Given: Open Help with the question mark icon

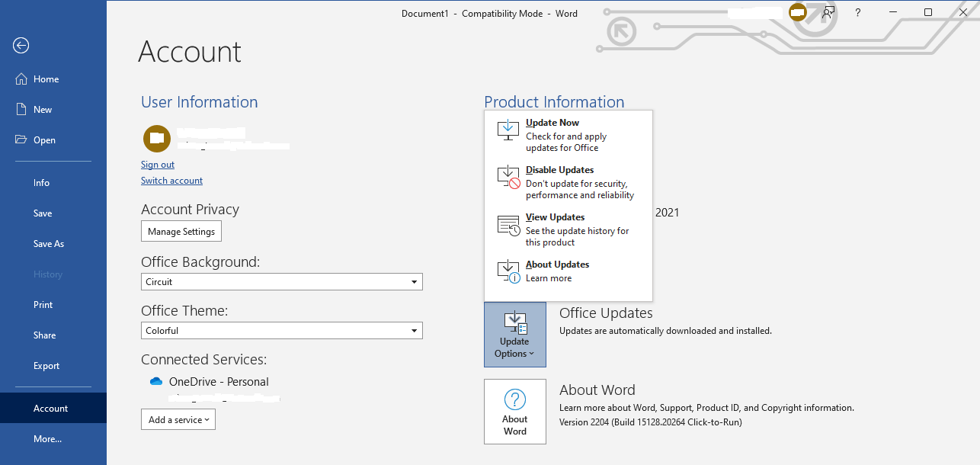Looking at the screenshot, I should (858, 12).
